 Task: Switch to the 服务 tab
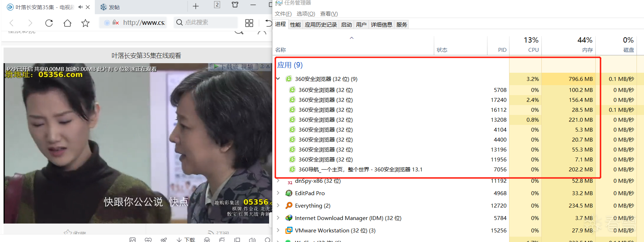click(402, 24)
